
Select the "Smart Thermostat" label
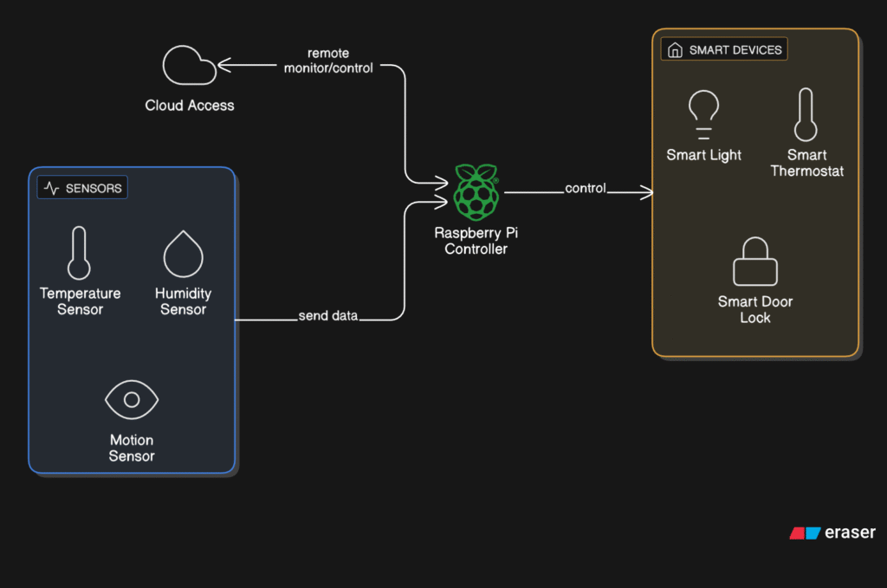(807, 163)
